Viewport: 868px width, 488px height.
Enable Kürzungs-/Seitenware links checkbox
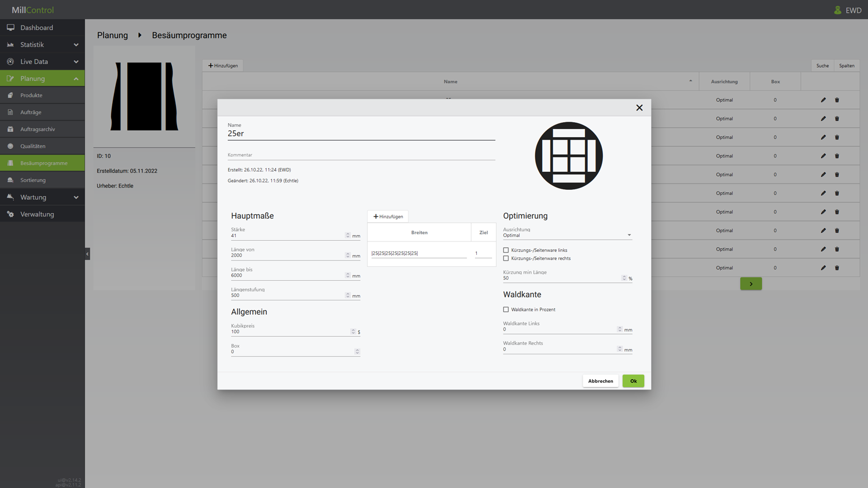[506, 250]
